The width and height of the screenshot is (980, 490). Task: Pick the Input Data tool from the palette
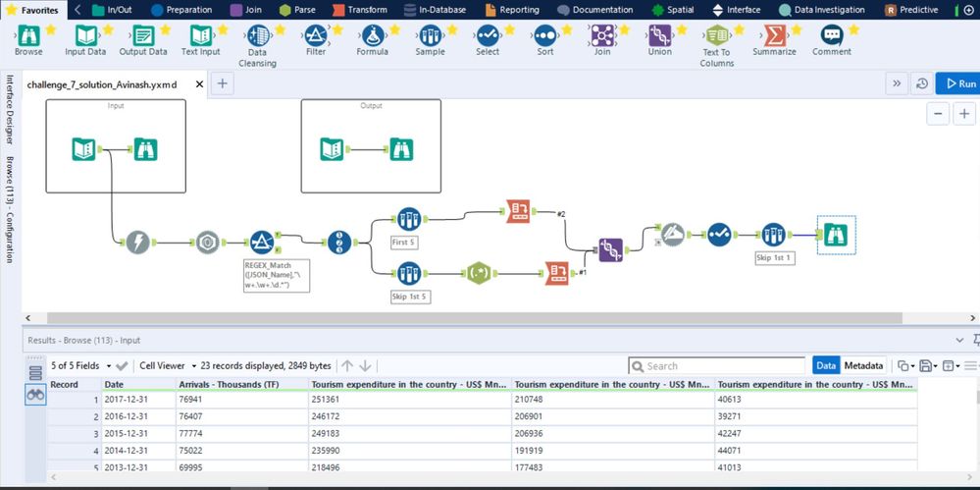click(x=85, y=35)
